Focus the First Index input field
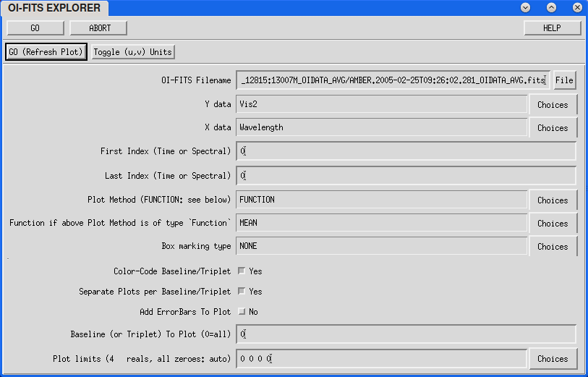588x377 pixels. click(405, 151)
